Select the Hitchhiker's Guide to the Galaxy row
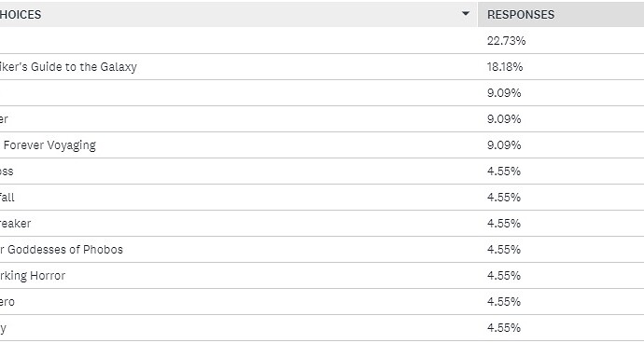644x343 pixels. [322, 66]
